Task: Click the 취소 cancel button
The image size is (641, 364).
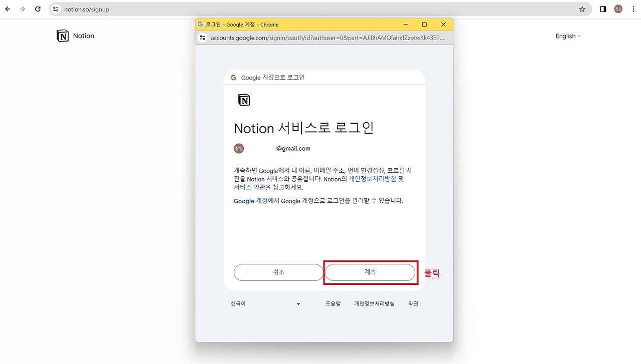Action: (278, 272)
